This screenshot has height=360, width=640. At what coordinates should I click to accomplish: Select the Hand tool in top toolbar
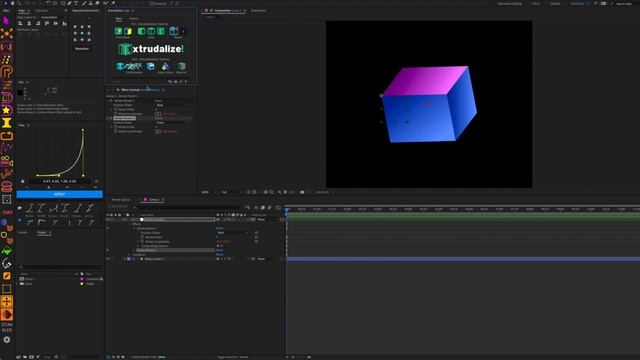coord(12,3)
